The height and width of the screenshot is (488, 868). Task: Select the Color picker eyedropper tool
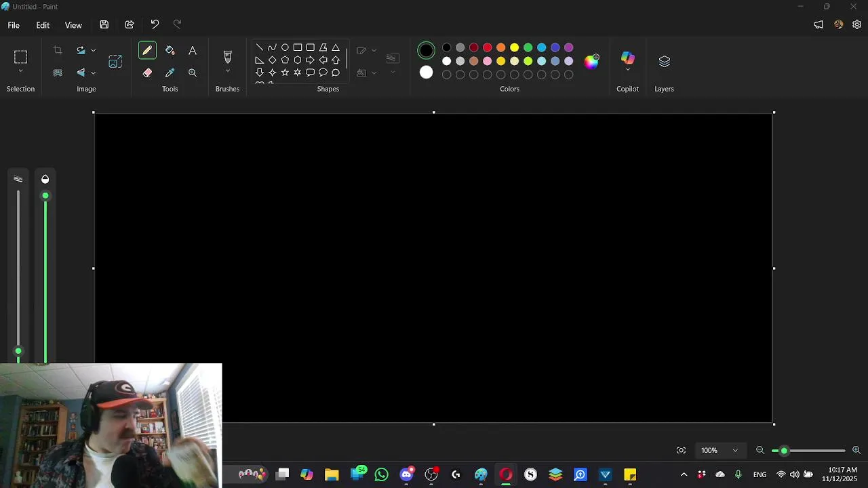point(170,73)
